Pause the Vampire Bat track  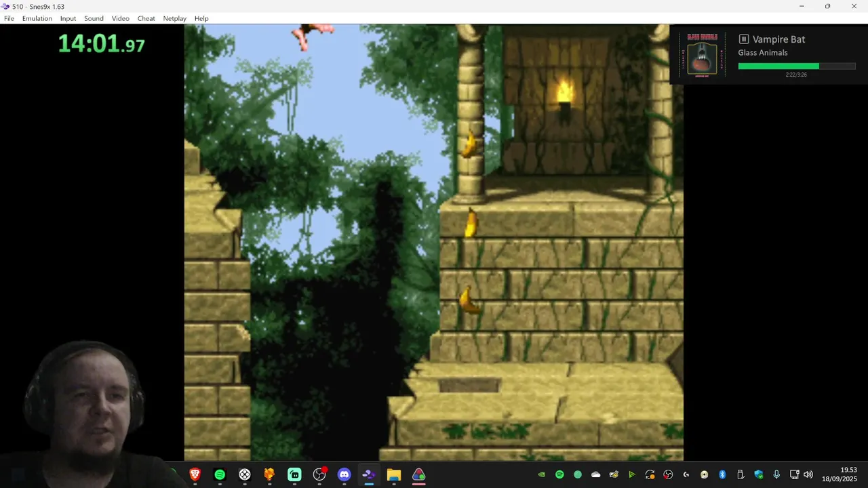click(x=744, y=39)
